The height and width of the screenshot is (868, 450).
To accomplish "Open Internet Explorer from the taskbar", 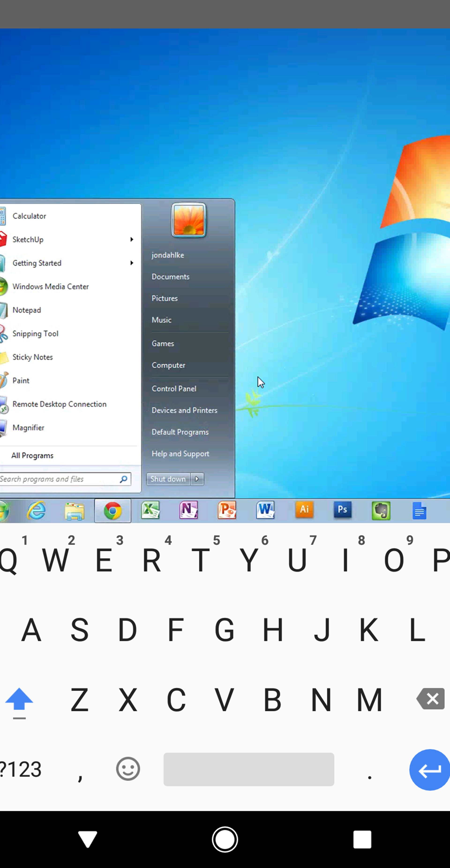I will tap(36, 510).
